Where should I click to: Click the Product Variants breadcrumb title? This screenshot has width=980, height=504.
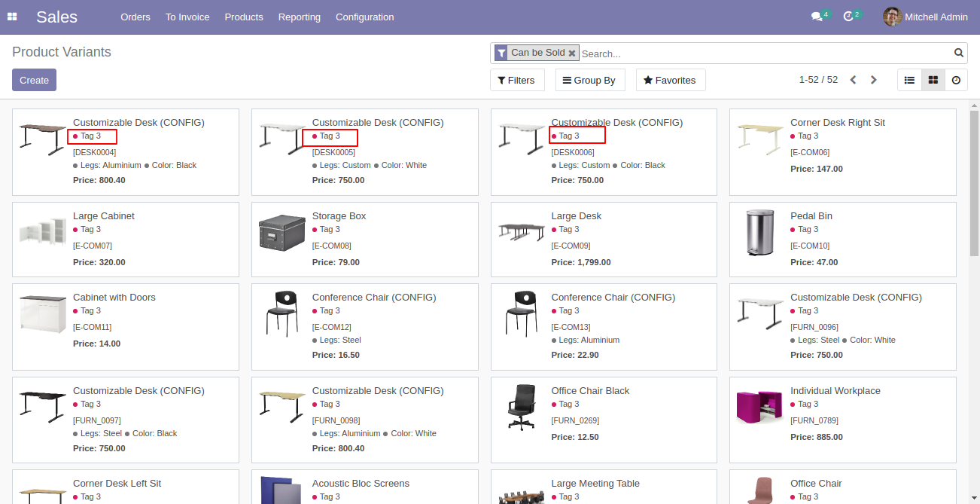click(62, 52)
